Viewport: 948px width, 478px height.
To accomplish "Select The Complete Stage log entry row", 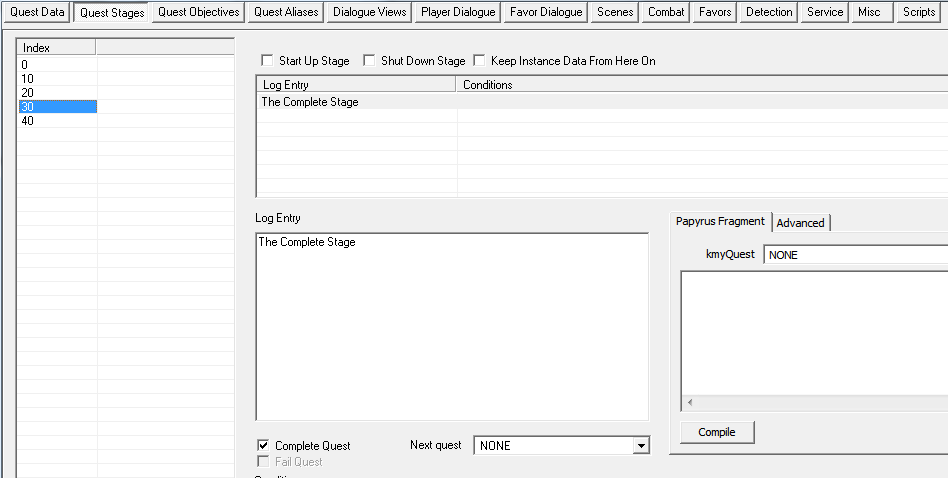I will [310, 102].
